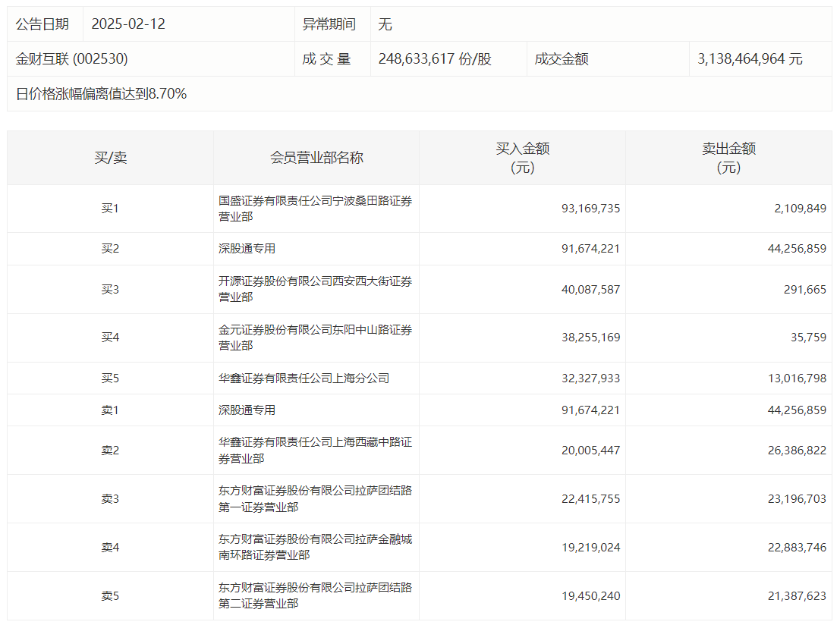Click buy amount 22,415,755
Screen dimensions: 840x625
[590, 499]
